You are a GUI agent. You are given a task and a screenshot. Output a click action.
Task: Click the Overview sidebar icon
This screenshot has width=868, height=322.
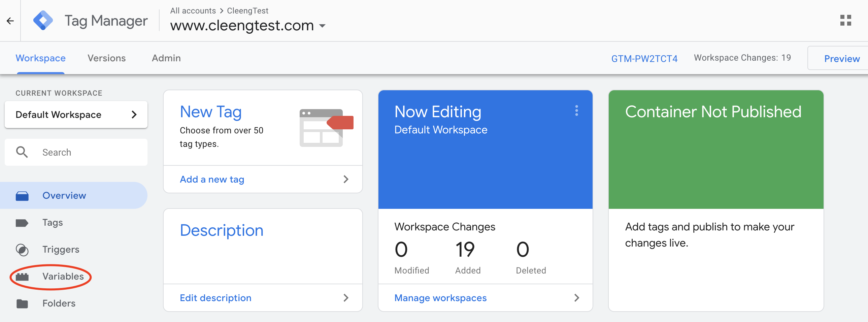click(x=22, y=196)
